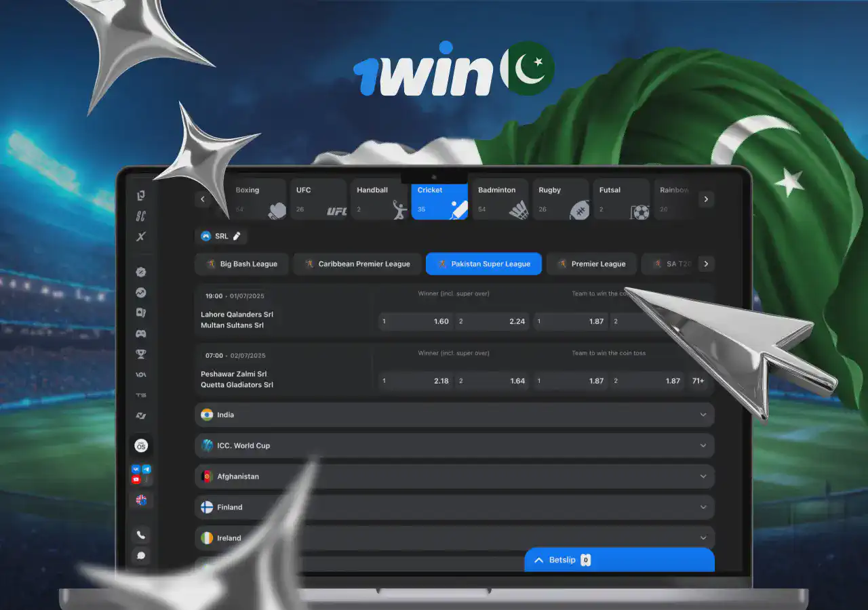
Task: Click the language flag icon in sidebar
Action: [141, 500]
